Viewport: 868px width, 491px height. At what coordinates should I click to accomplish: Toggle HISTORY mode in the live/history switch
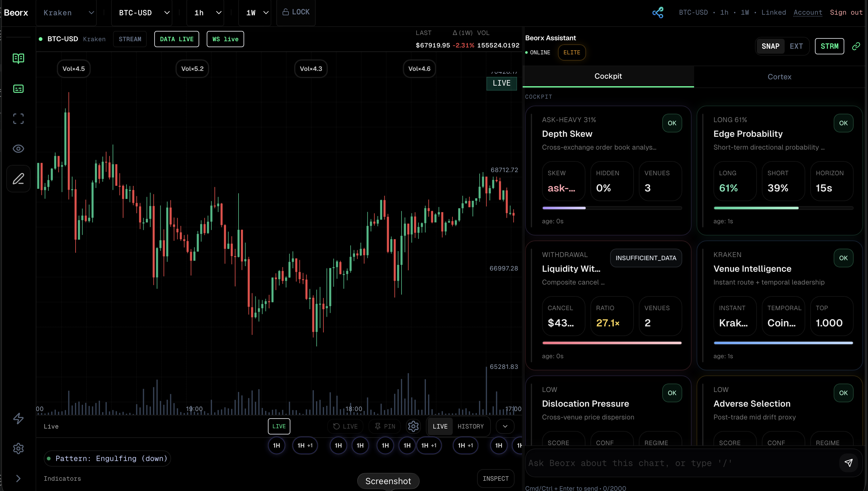[471, 426]
